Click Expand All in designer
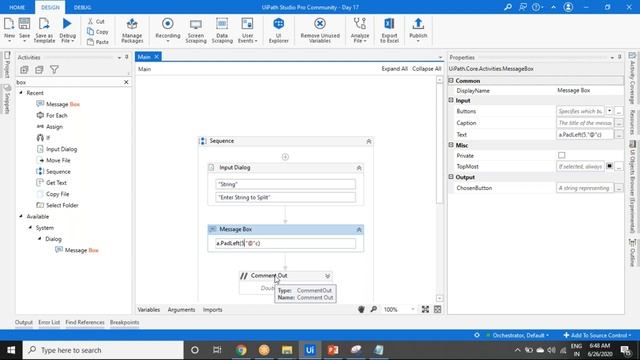 pyautogui.click(x=394, y=69)
